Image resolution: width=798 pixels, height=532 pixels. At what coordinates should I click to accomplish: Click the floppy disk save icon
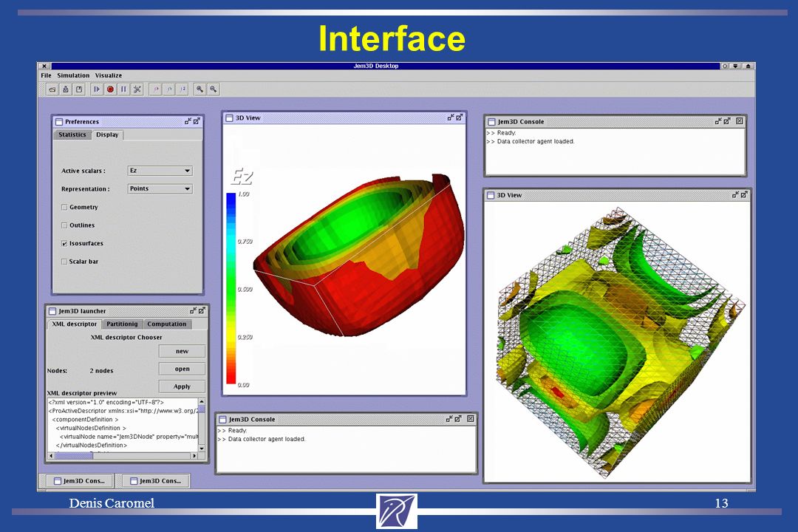click(79, 89)
